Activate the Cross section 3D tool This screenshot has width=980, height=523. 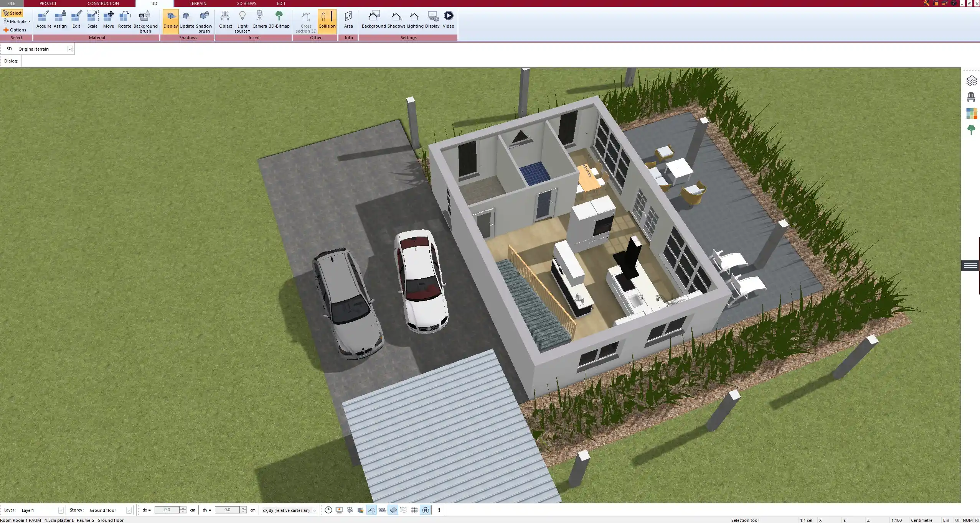[305, 20]
